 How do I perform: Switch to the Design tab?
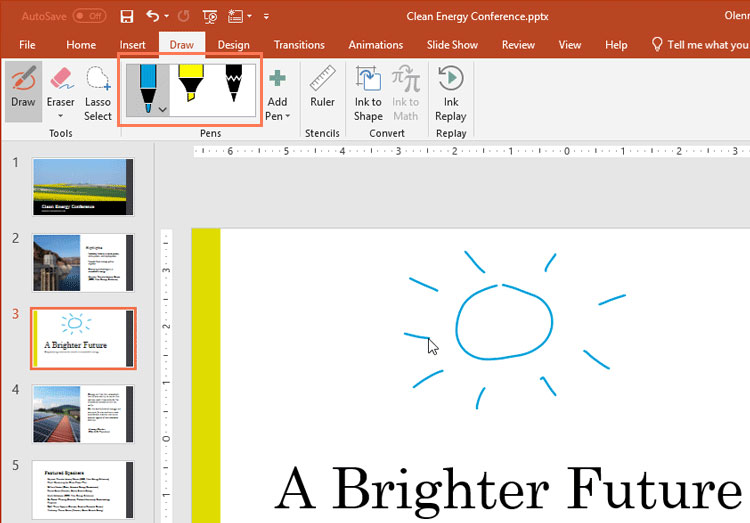(x=233, y=45)
